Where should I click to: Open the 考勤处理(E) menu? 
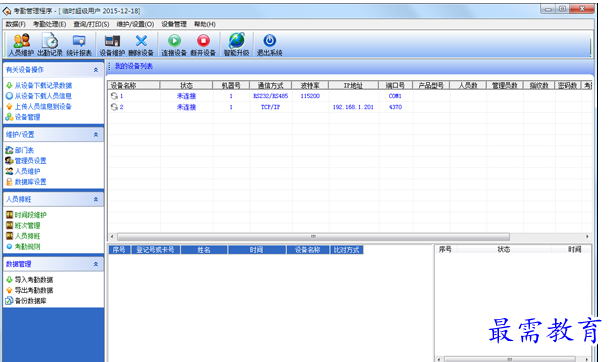(49, 24)
